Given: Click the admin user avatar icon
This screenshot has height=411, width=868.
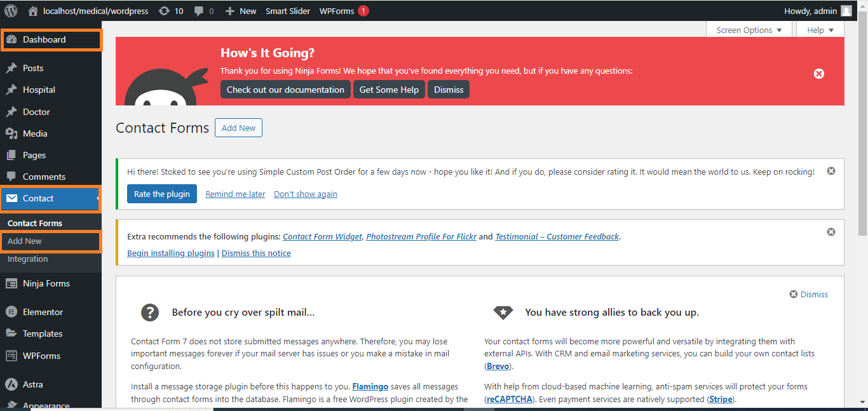Looking at the screenshot, I should point(846,11).
